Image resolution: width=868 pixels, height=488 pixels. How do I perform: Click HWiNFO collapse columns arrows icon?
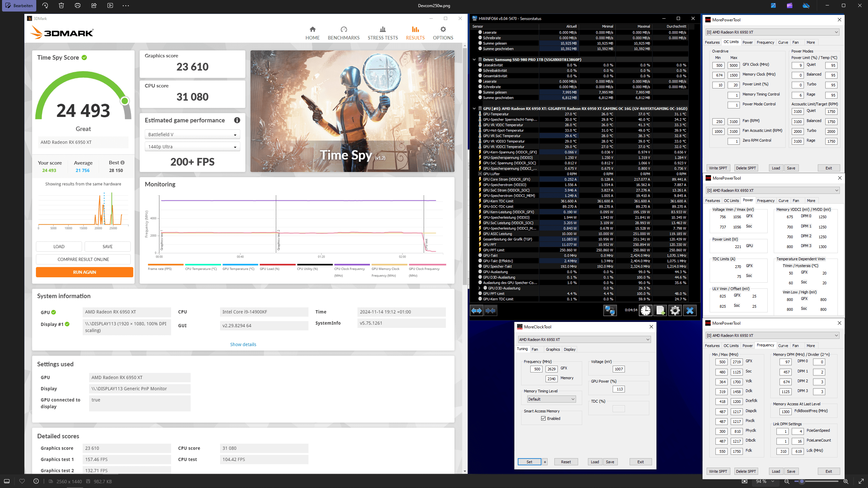pyautogui.click(x=491, y=310)
